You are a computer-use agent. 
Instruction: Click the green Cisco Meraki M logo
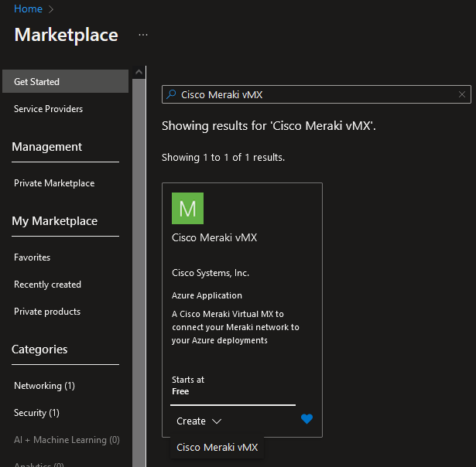(x=187, y=208)
